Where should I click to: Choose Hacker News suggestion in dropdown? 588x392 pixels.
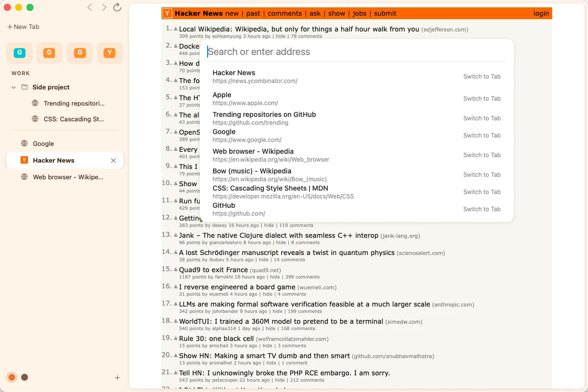[x=356, y=77]
